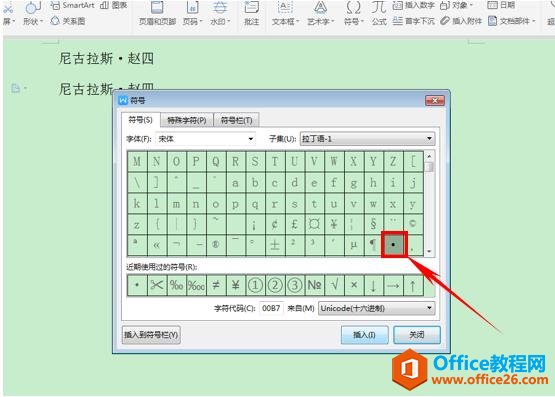Select the ¶ pilcrow symbol in grid
555x397 pixels.
click(373, 244)
